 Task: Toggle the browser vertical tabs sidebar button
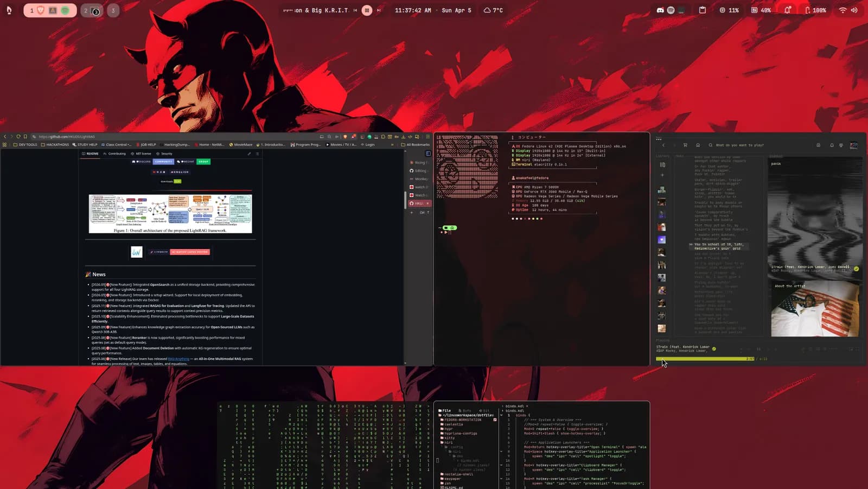(428, 154)
